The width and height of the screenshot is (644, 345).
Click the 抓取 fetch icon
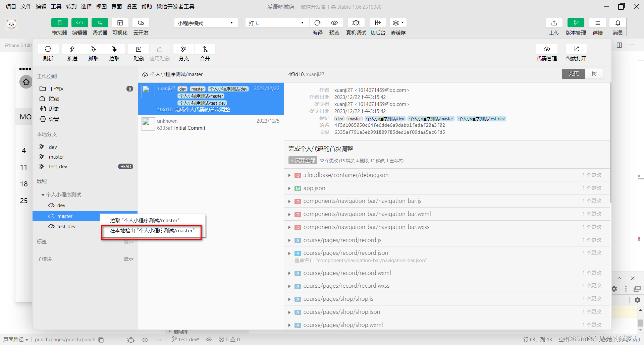click(x=93, y=49)
